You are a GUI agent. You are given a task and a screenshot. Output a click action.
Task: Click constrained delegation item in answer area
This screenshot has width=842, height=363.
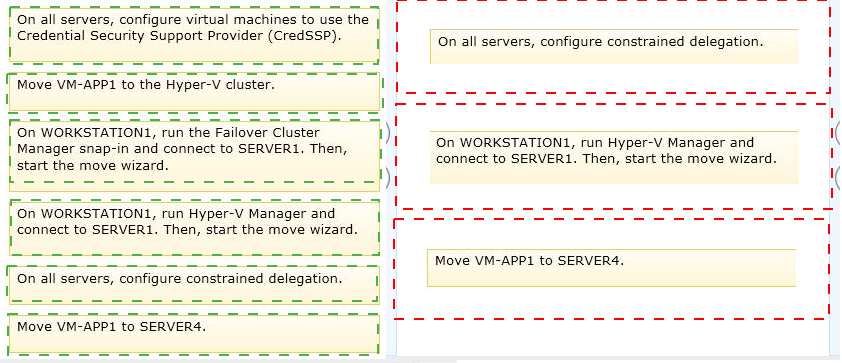click(x=614, y=47)
